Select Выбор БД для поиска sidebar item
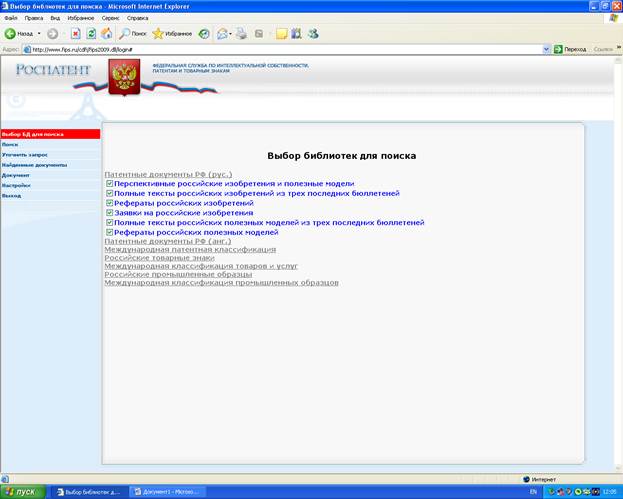The width and height of the screenshot is (623, 499). click(x=50, y=134)
